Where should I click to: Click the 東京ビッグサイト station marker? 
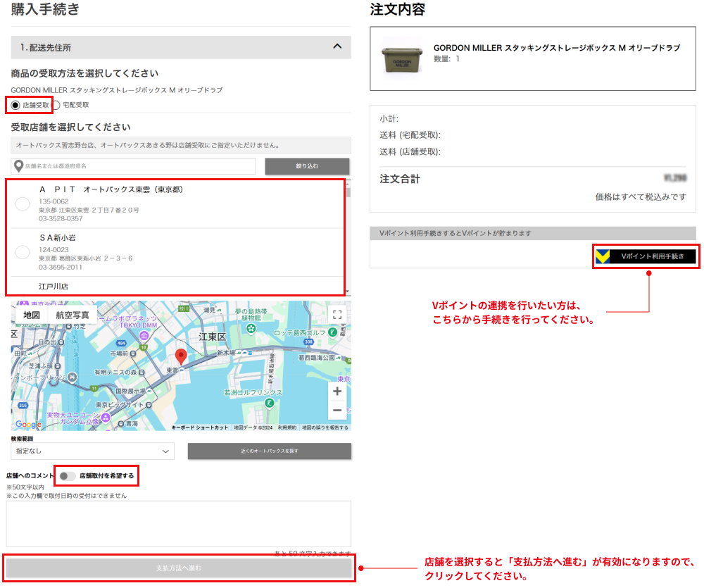(149, 405)
